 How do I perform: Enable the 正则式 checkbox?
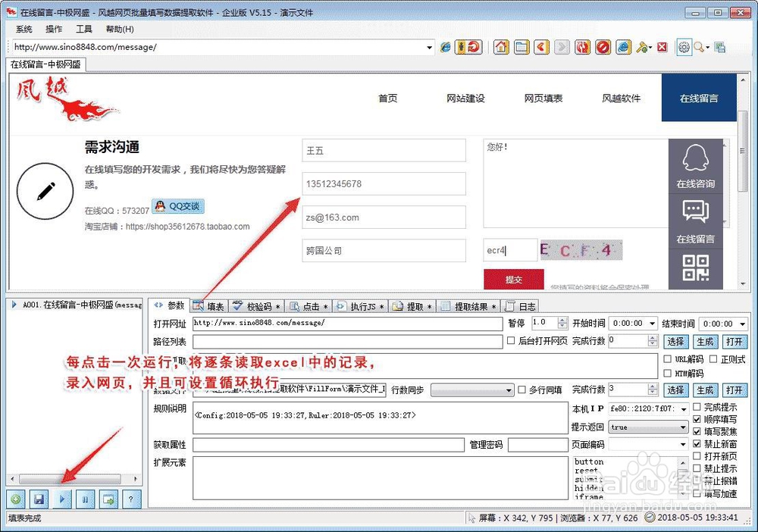[713, 359]
